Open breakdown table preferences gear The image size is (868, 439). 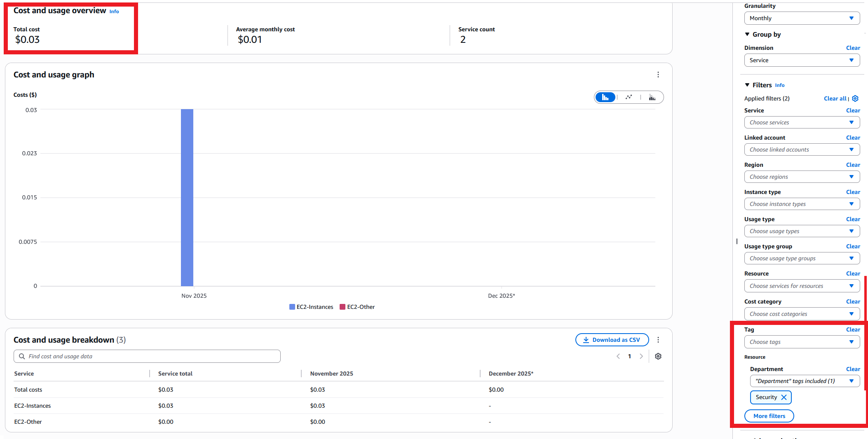click(658, 356)
